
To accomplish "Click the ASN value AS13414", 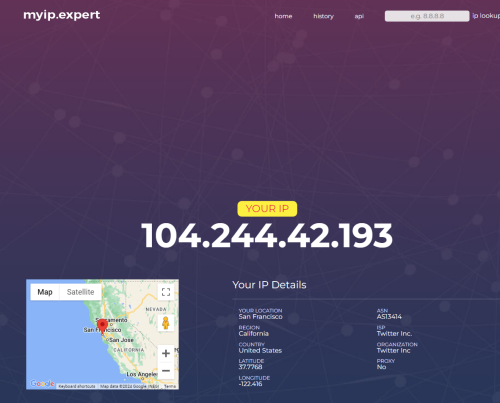I will [389, 317].
